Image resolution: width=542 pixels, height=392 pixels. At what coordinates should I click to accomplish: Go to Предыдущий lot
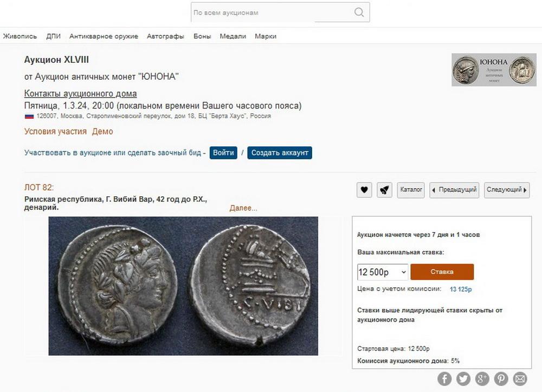pyautogui.click(x=454, y=190)
